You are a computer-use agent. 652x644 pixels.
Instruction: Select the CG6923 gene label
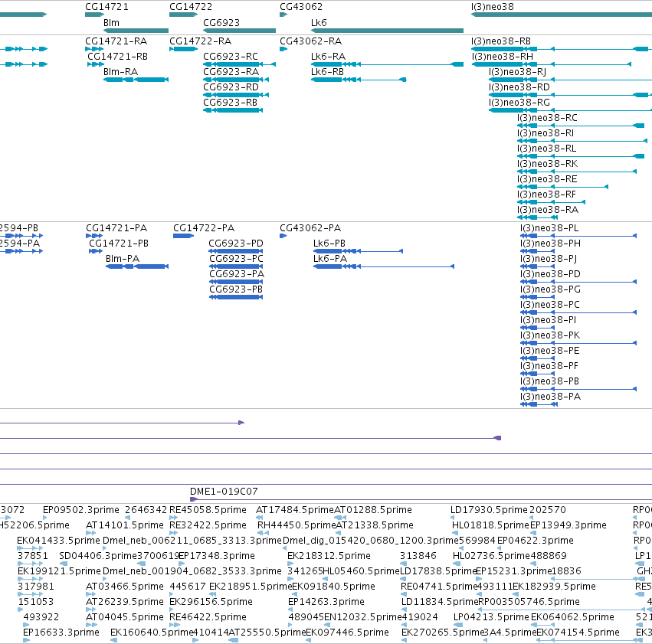(221, 22)
